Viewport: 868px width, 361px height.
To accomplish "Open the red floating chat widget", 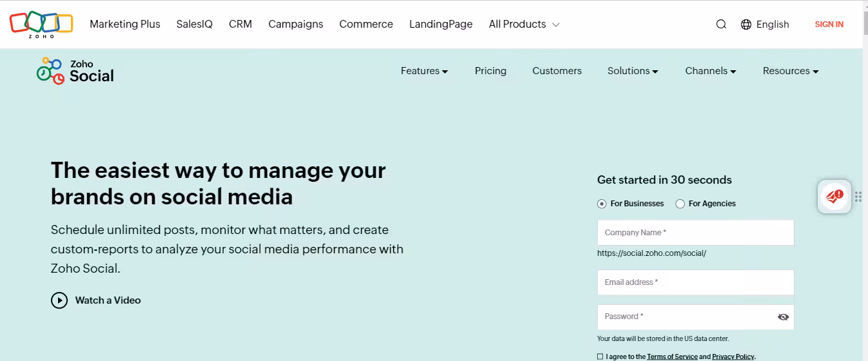I will click(834, 197).
